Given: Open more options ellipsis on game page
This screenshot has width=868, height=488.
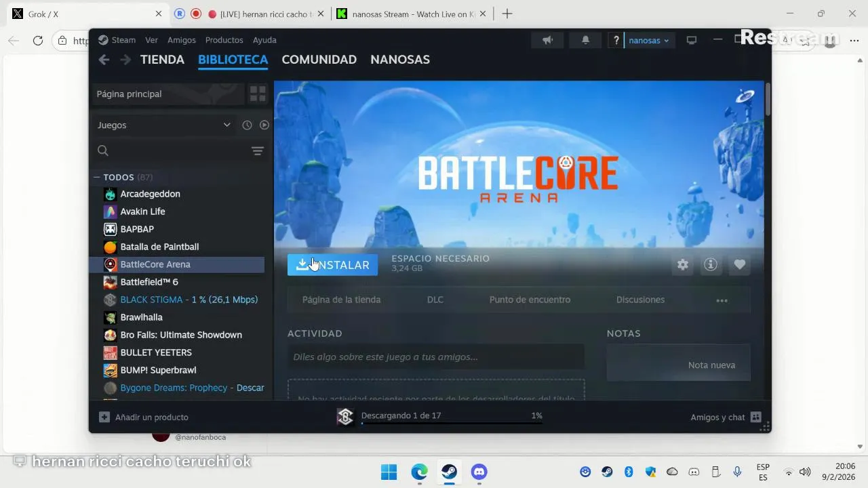Looking at the screenshot, I should 722,300.
